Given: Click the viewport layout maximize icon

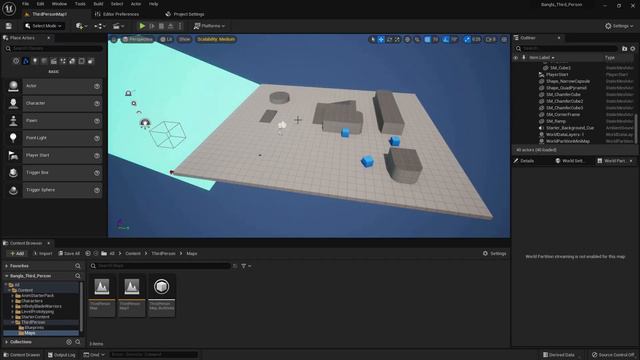Looking at the screenshot, I should 504,40.
